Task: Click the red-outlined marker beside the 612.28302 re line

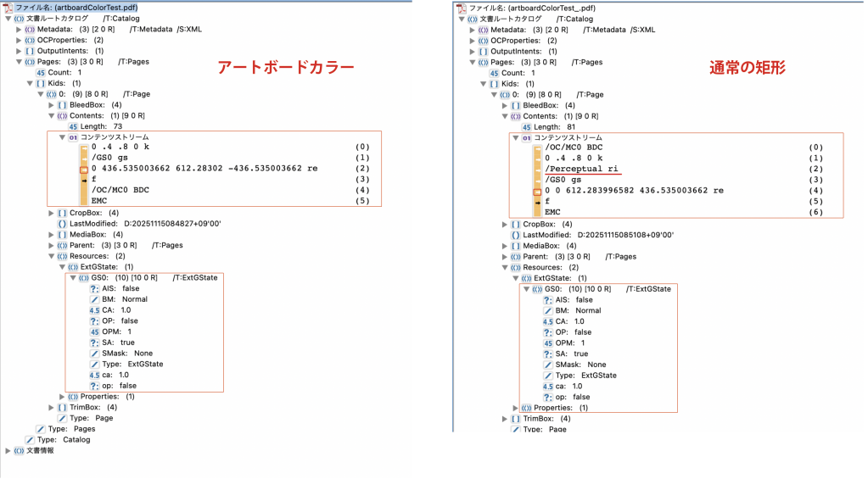Action: [x=83, y=170]
